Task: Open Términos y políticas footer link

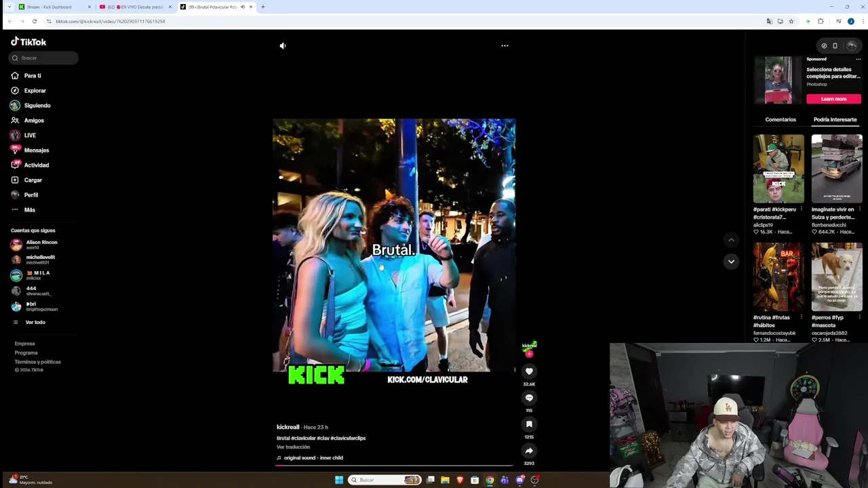Action: coord(37,362)
